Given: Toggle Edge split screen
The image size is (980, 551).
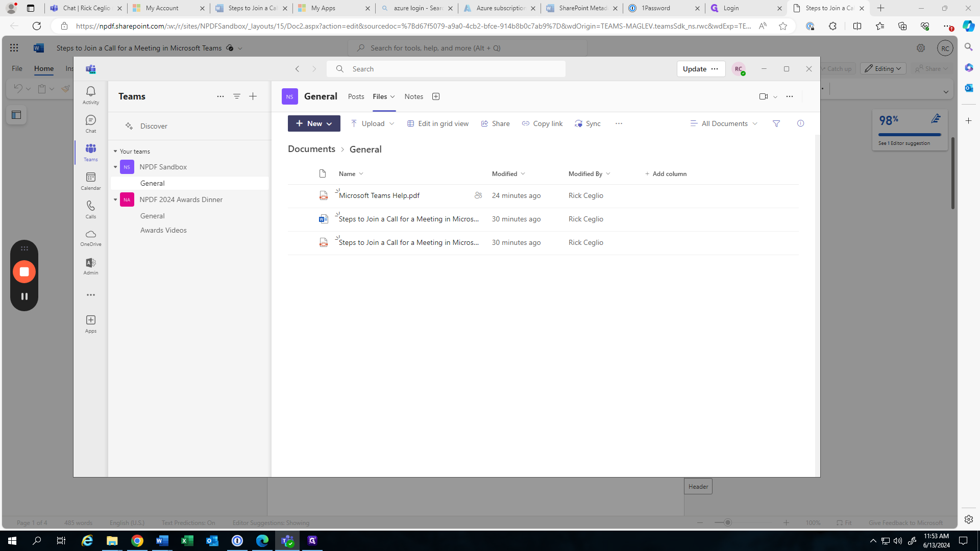Looking at the screenshot, I should coord(857,26).
